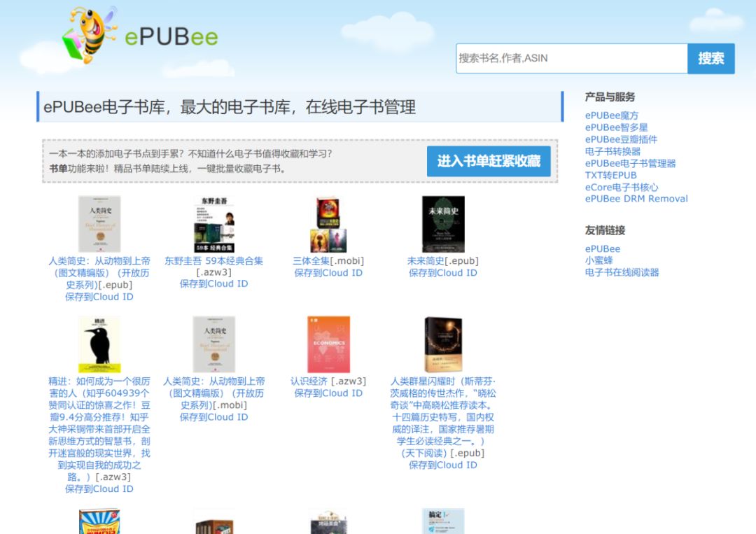Click the 东野圭吾 collection cover thumbnail
This screenshot has width=756, height=534.
(x=215, y=220)
